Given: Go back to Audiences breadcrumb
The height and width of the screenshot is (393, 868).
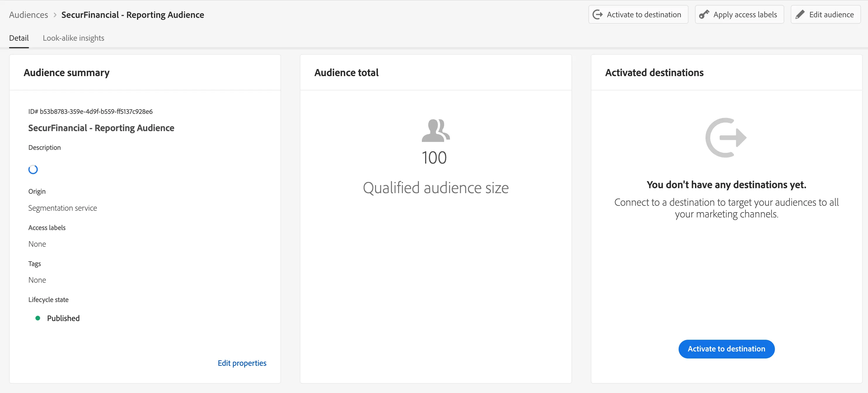Looking at the screenshot, I should (29, 15).
